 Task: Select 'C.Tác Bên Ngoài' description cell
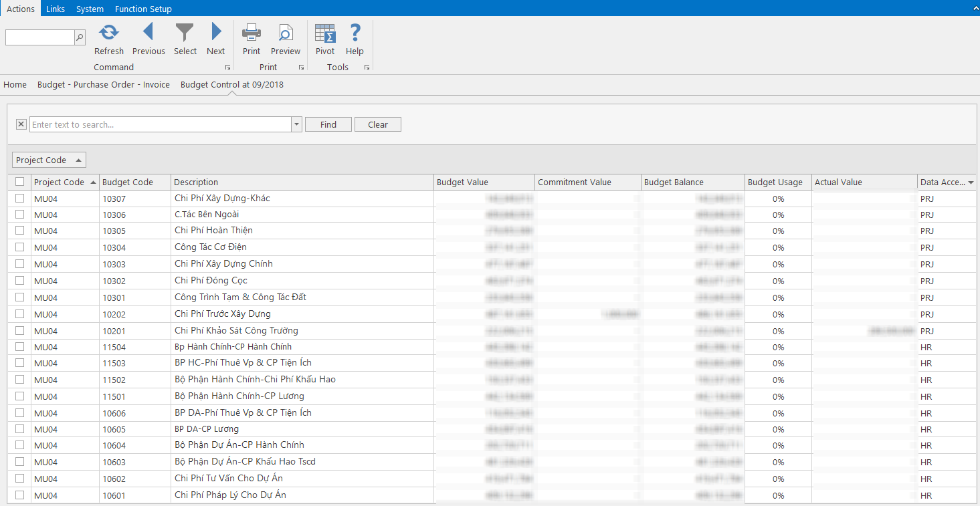(x=302, y=215)
